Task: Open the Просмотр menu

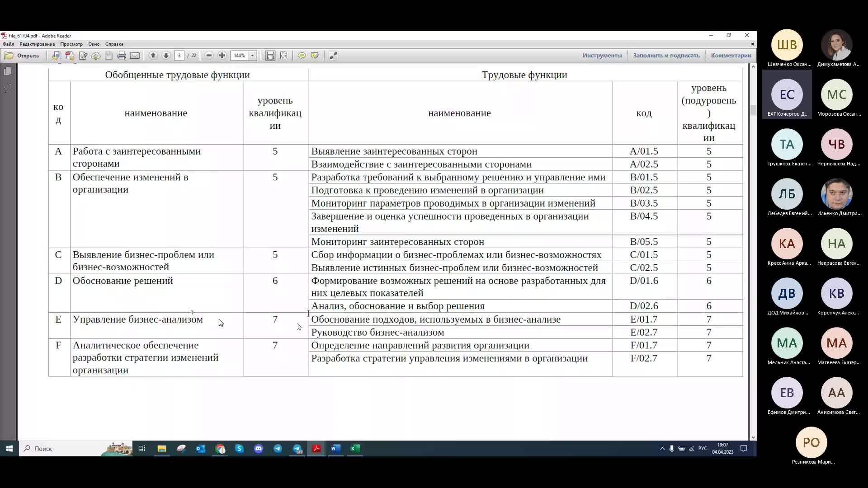Action: coord(71,44)
